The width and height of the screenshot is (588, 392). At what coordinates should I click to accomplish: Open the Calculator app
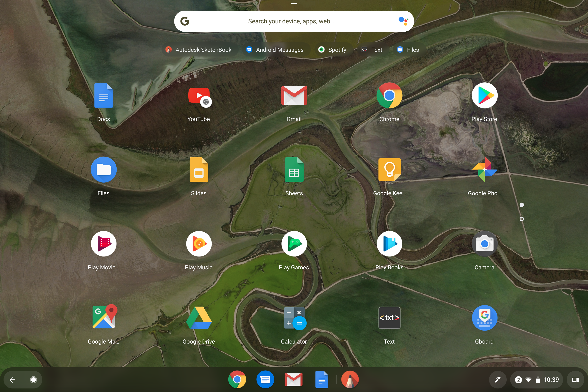294,318
